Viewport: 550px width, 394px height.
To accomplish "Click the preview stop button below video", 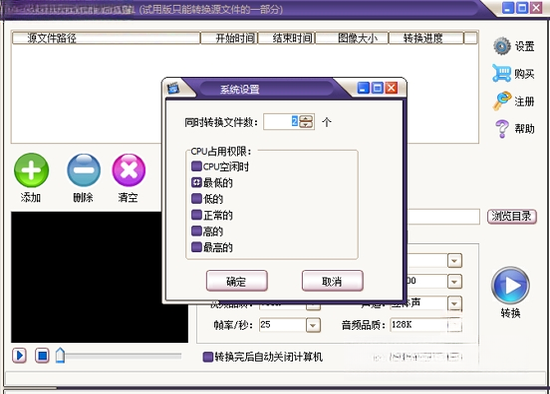I will click(x=42, y=356).
